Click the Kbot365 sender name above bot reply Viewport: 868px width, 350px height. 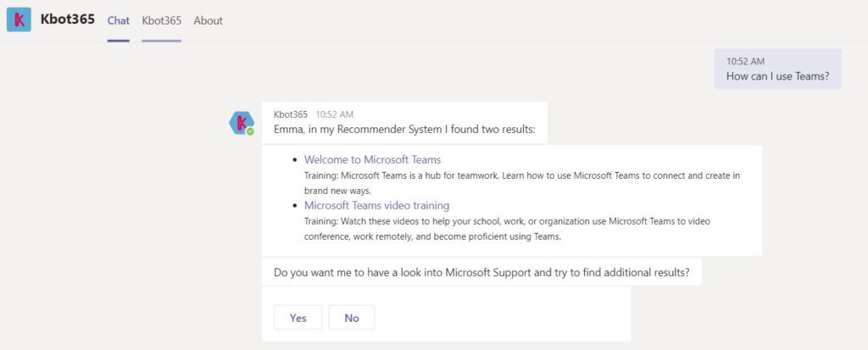292,114
